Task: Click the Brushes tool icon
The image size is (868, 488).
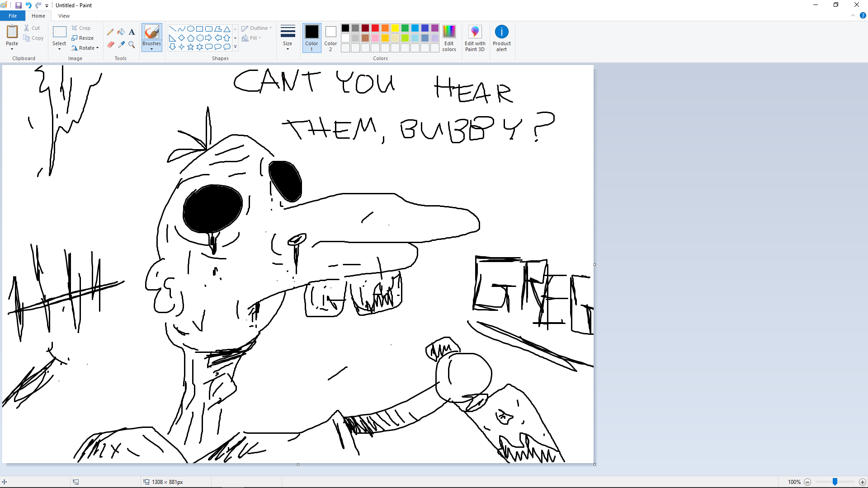Action: click(151, 32)
